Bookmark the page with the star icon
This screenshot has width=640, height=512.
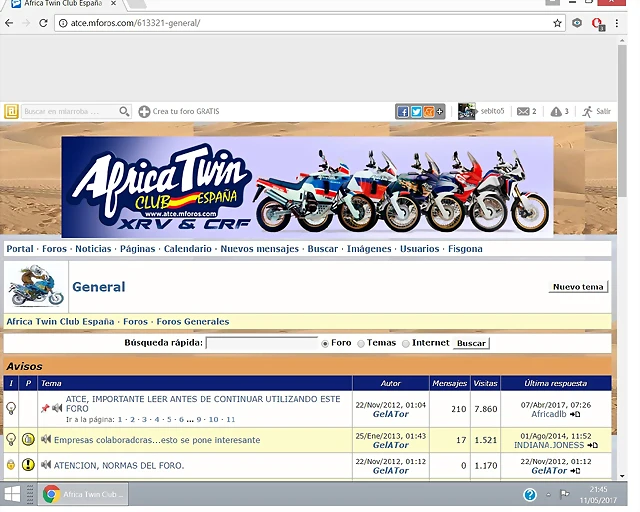pos(557,23)
